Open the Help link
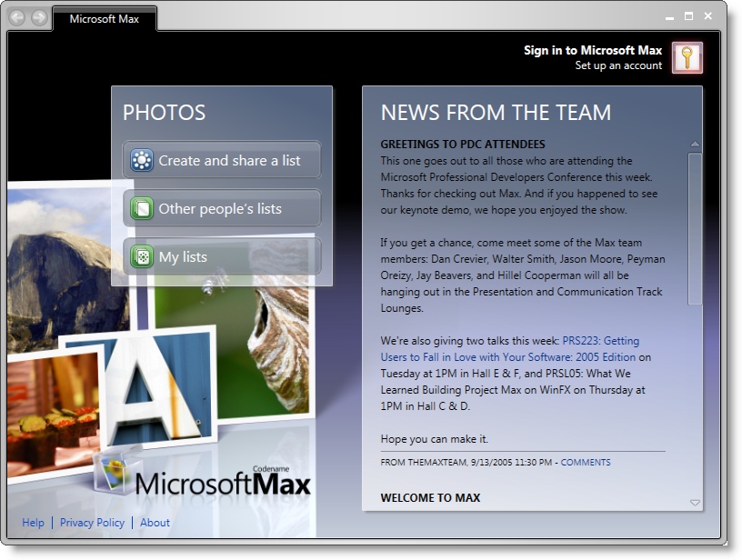 (x=33, y=523)
